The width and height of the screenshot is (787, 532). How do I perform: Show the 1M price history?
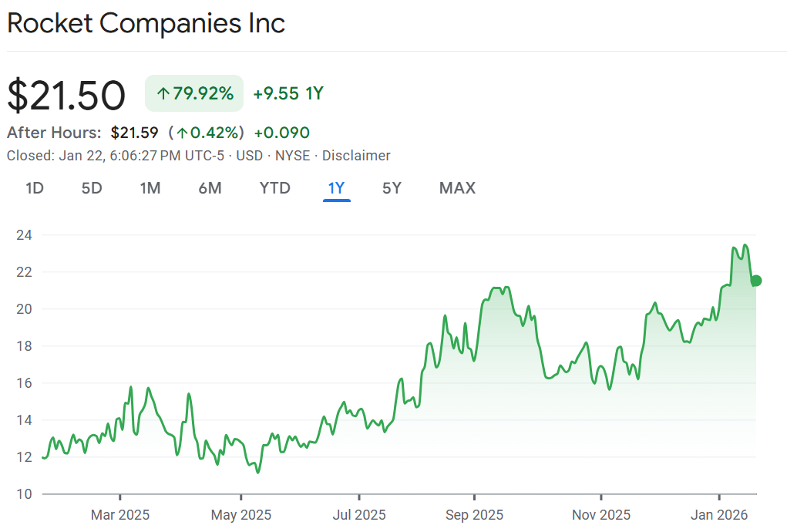[150, 188]
